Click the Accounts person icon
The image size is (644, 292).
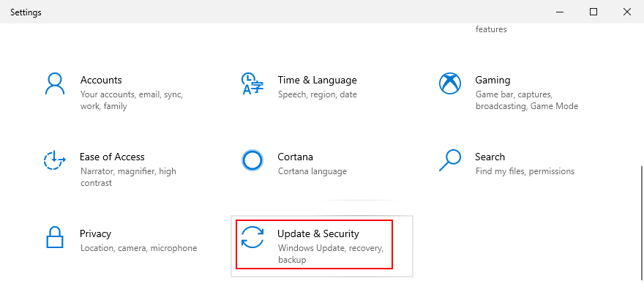(x=55, y=83)
